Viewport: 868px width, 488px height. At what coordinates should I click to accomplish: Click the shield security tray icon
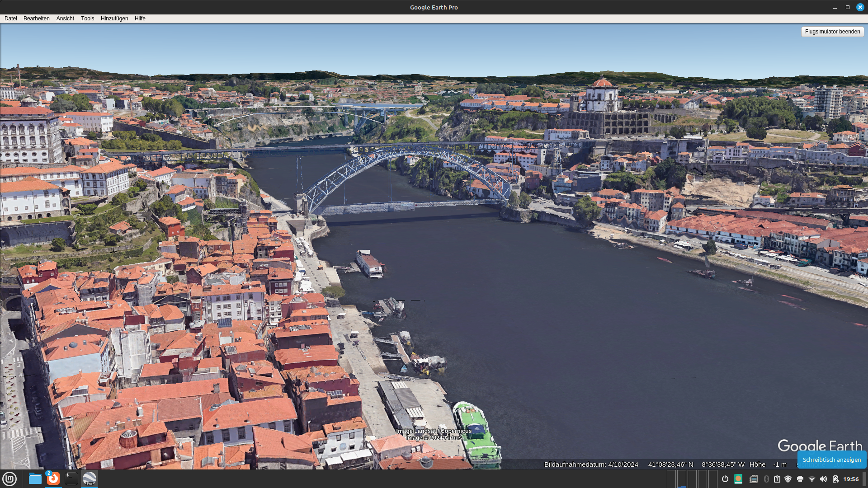pos(788,479)
